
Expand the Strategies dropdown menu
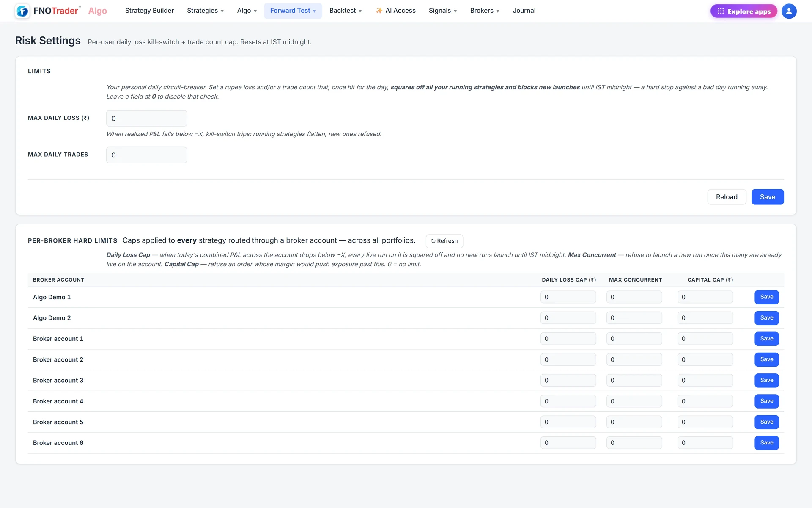(x=205, y=11)
